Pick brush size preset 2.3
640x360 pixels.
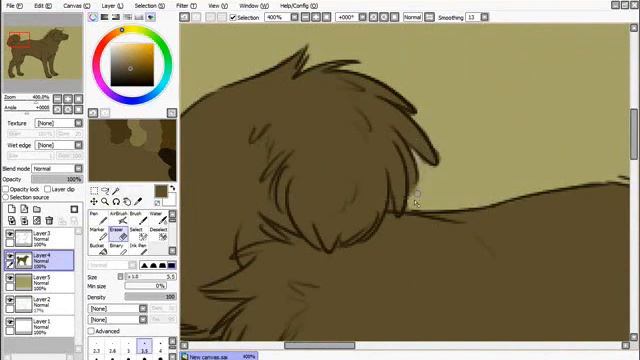(x=96, y=346)
